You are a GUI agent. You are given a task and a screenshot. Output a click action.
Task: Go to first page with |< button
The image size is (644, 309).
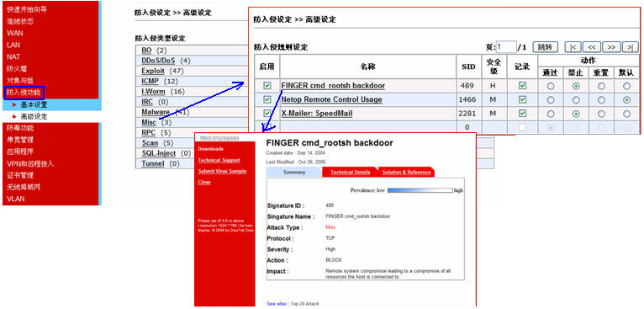(x=573, y=47)
